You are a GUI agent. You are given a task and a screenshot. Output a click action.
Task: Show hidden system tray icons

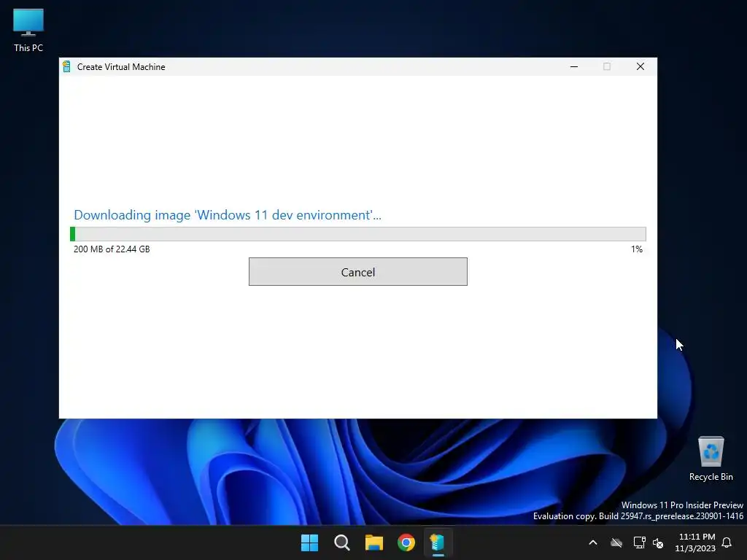(x=593, y=542)
